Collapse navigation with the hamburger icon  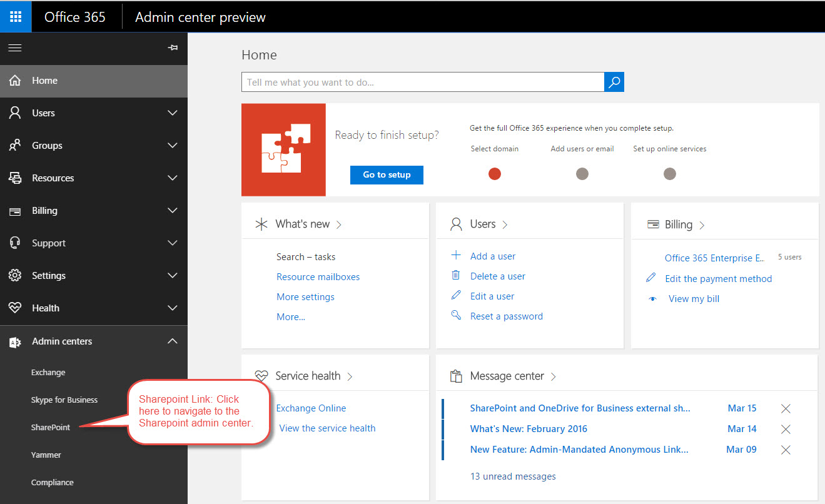[x=14, y=48]
